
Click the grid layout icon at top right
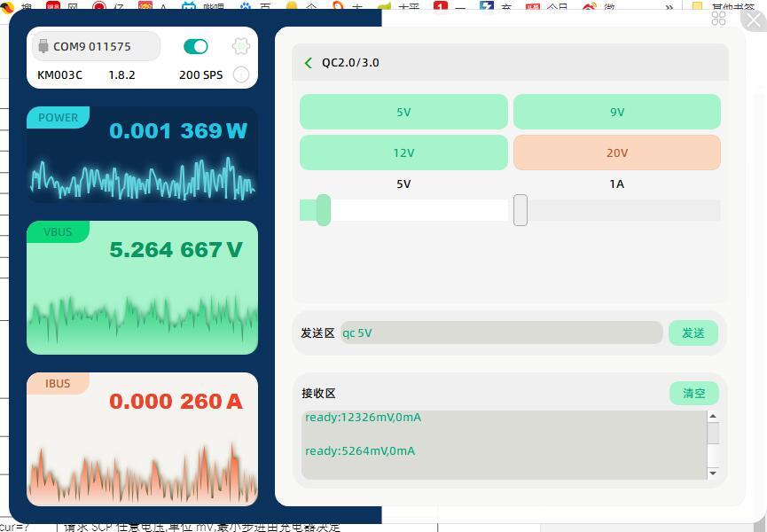tap(719, 19)
